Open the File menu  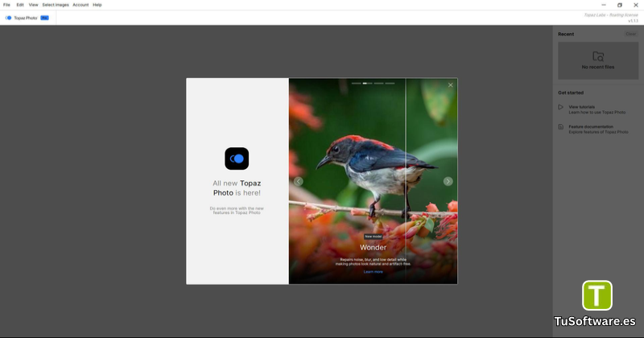(x=6, y=5)
